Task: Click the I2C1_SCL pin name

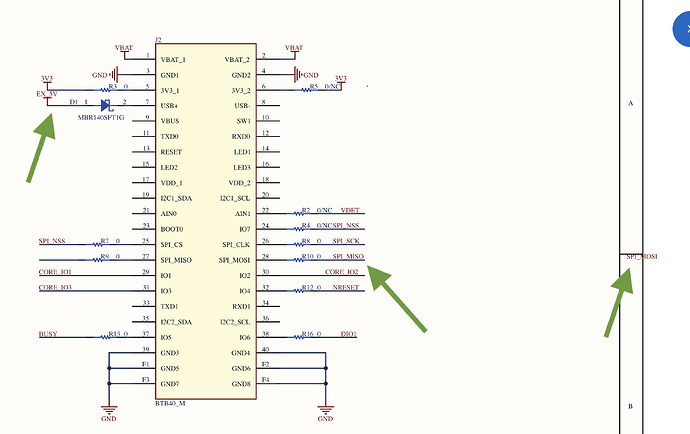Action: click(235, 198)
